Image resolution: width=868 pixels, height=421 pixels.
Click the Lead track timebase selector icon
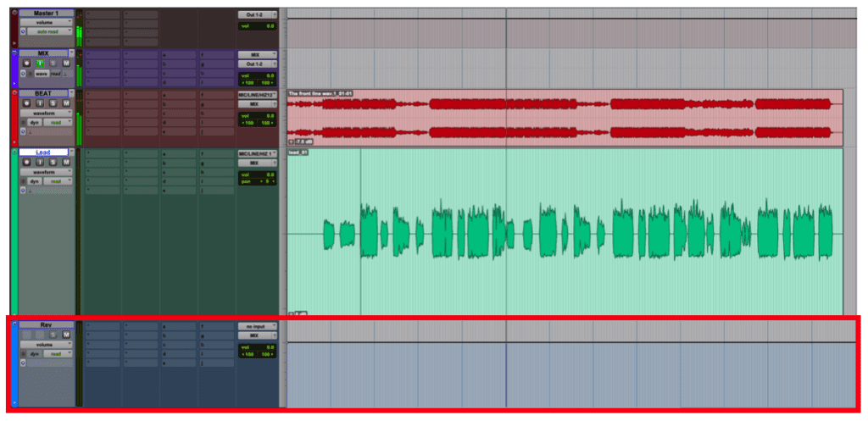(x=23, y=191)
